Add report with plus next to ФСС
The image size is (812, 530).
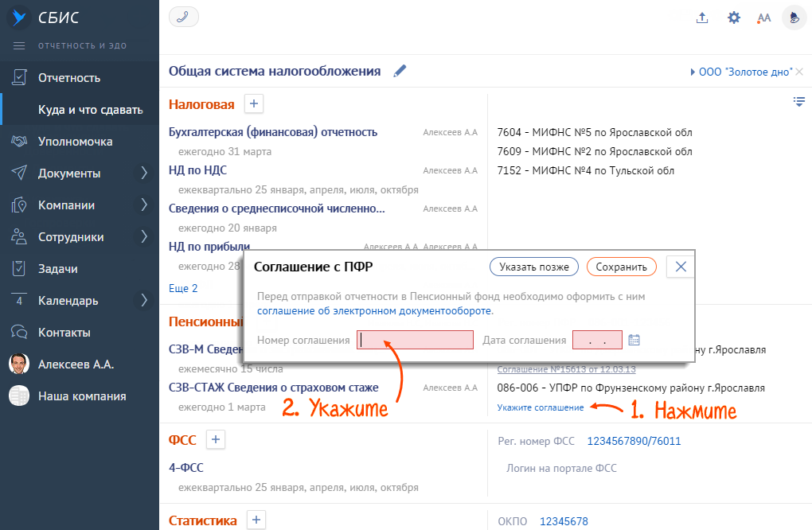click(x=216, y=439)
